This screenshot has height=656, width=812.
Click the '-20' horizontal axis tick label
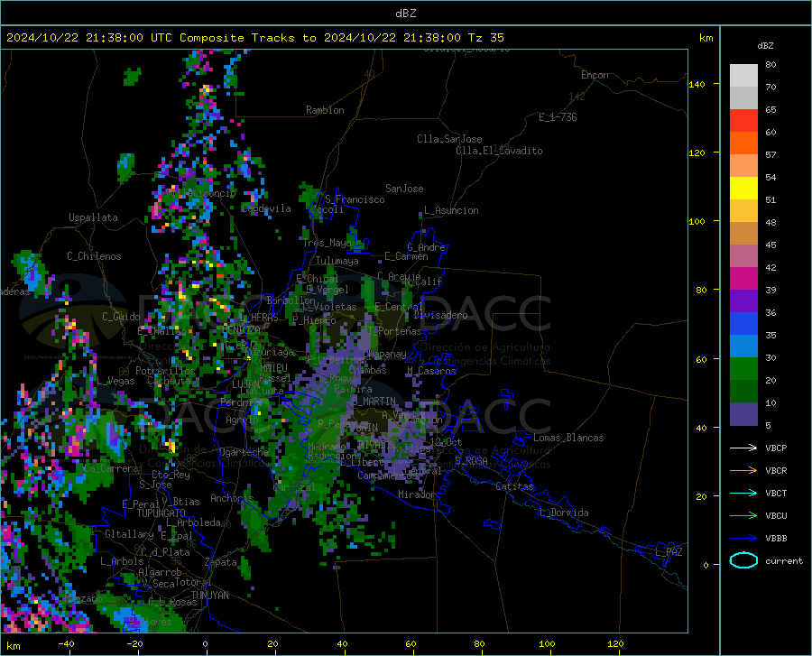pos(134,644)
